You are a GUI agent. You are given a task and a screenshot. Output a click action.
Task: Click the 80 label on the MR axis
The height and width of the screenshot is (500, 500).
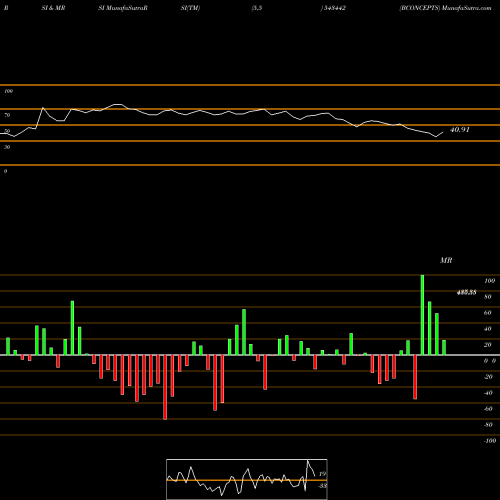pyautogui.click(x=488, y=297)
